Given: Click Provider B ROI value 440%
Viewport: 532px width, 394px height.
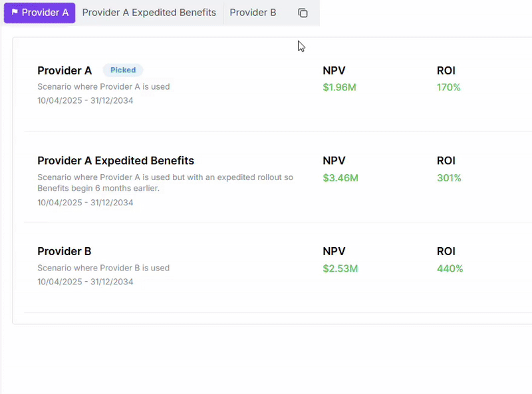Looking at the screenshot, I should (x=450, y=268).
